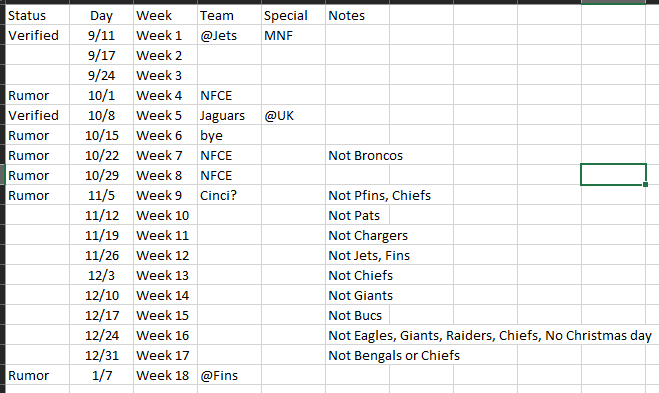Screen dimensions: 659x393
Task: Click the bye cell for Week 6
Action: pos(229,135)
